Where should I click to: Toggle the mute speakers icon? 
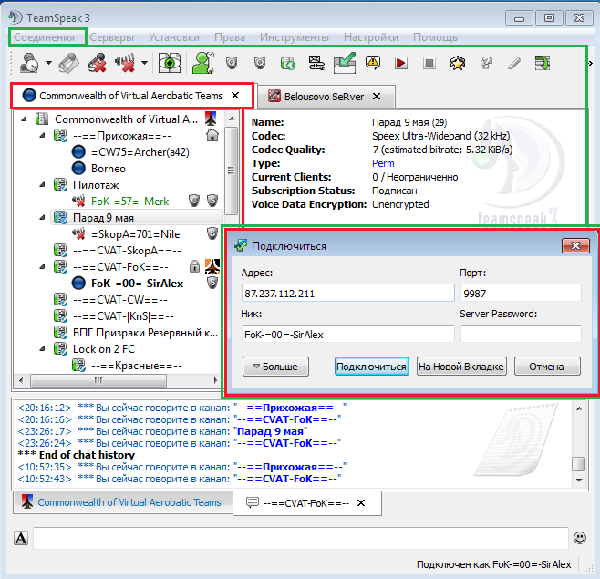click(125, 63)
